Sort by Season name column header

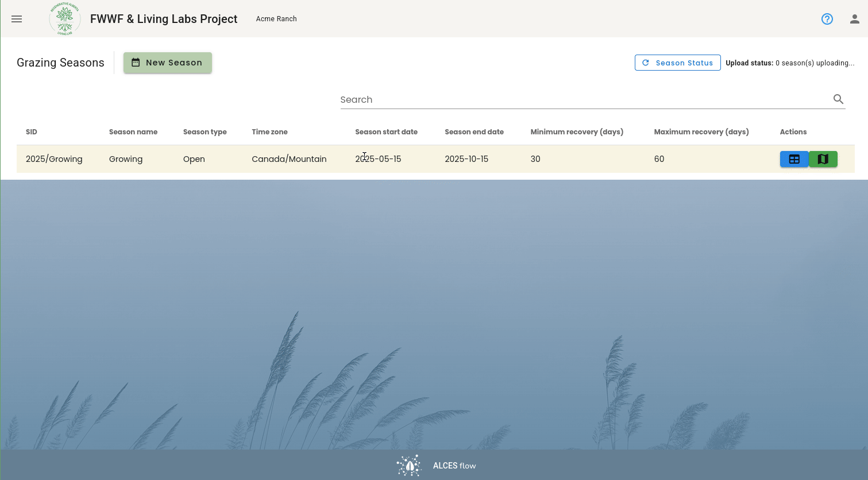[133, 131]
